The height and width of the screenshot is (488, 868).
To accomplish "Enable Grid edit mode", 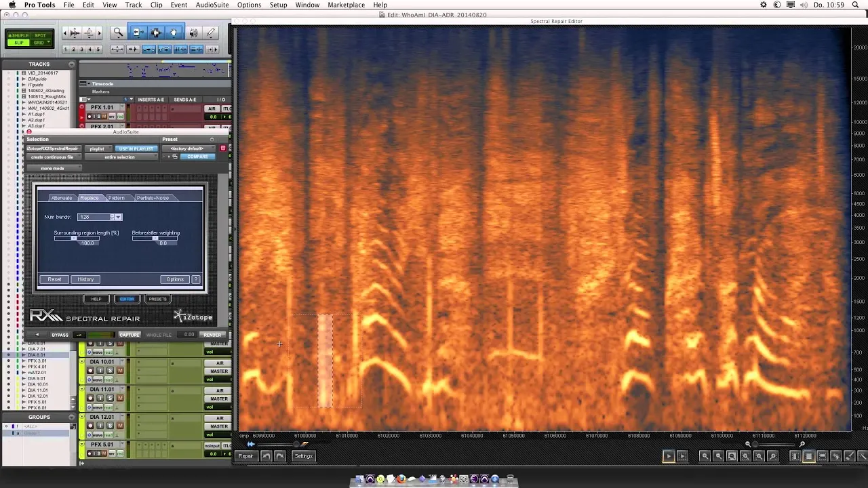I will tap(40, 43).
